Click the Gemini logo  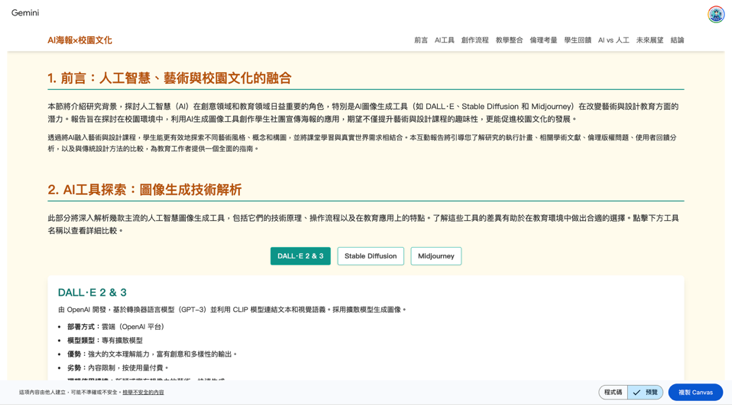pyautogui.click(x=25, y=14)
